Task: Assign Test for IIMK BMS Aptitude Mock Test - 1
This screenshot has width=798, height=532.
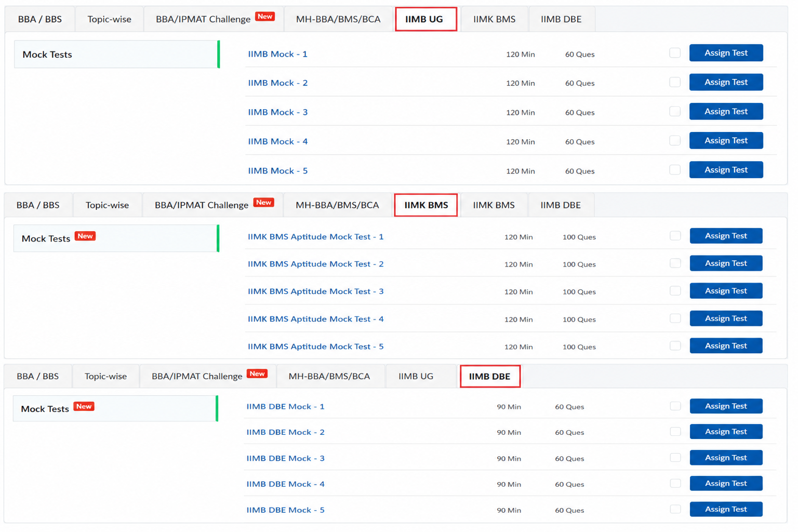Action: (726, 236)
